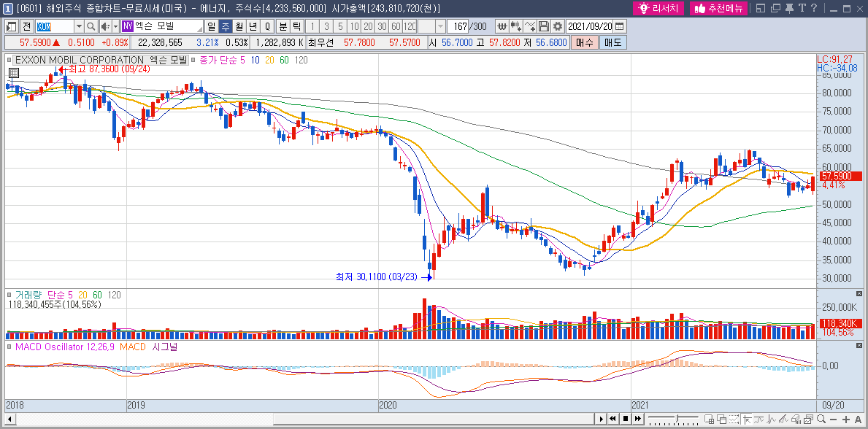Click the eraser tool icon
This screenshot has width=868, height=429.
click(796, 419)
